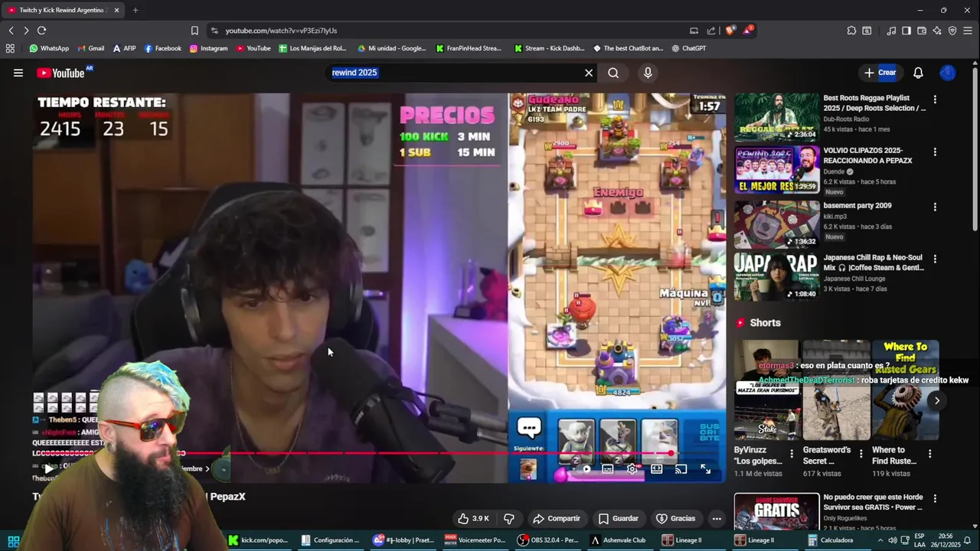
Task: Open video quality settings gear
Action: (x=632, y=469)
